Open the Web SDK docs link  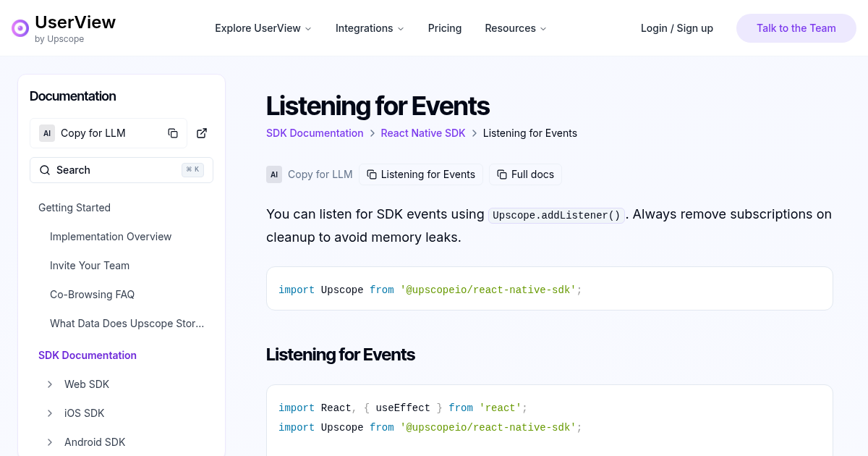(87, 384)
